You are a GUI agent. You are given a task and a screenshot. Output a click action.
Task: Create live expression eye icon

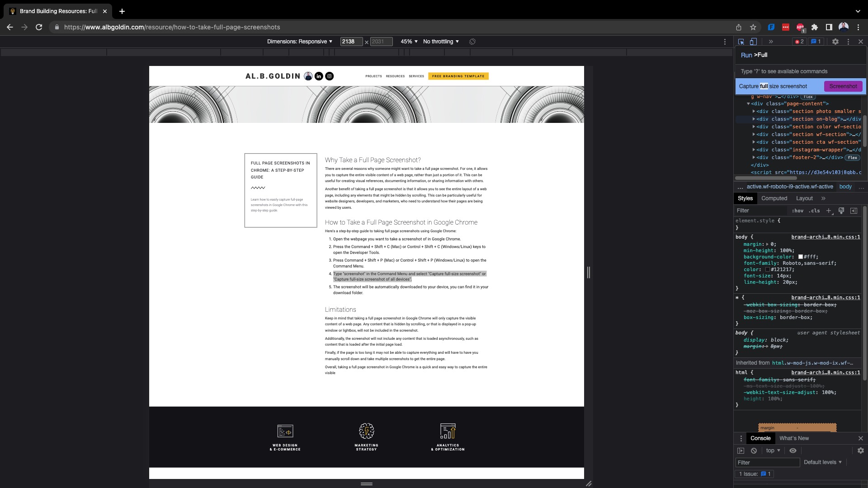tap(793, 450)
